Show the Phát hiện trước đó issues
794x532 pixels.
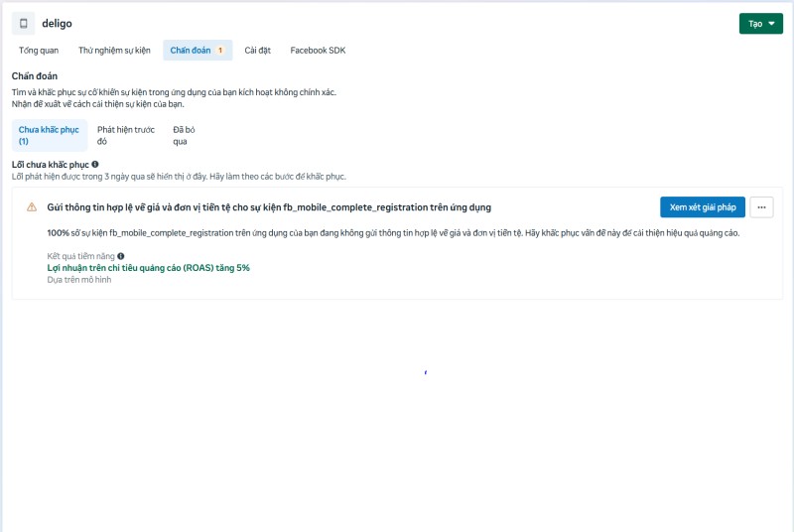pos(126,135)
